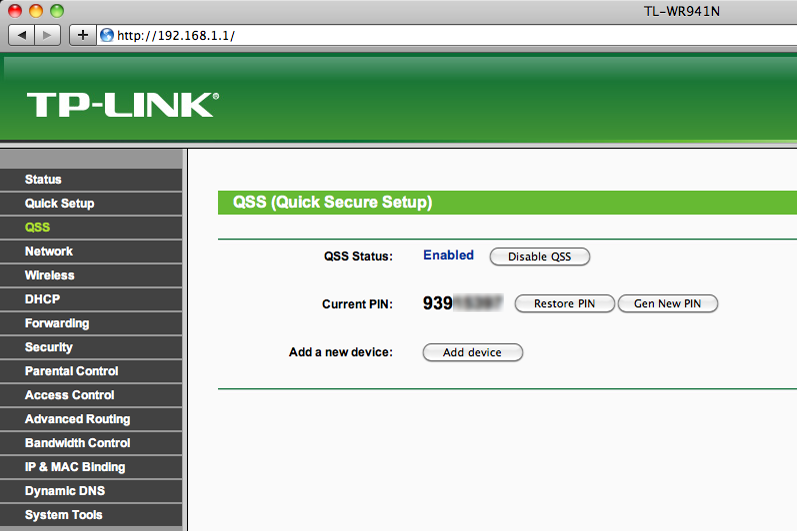The image size is (797, 531).
Task: Expand the Network menu section
Action: pyautogui.click(x=49, y=252)
